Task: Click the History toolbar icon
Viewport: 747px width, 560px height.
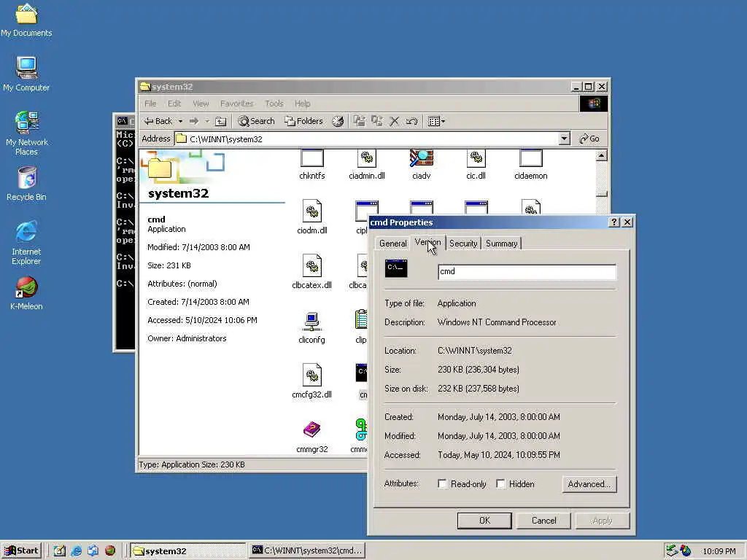Action: [x=338, y=122]
